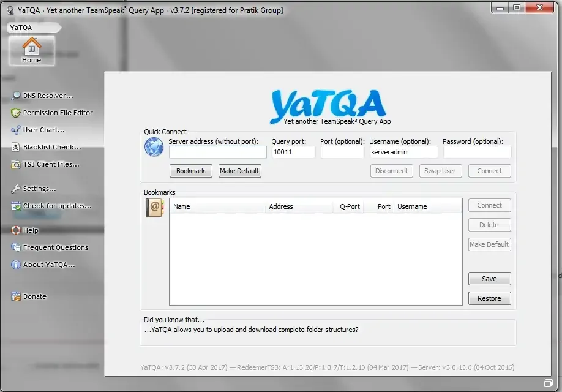This screenshot has height=392, width=562.
Task: Open Settings wrench icon
Action: 16,189
